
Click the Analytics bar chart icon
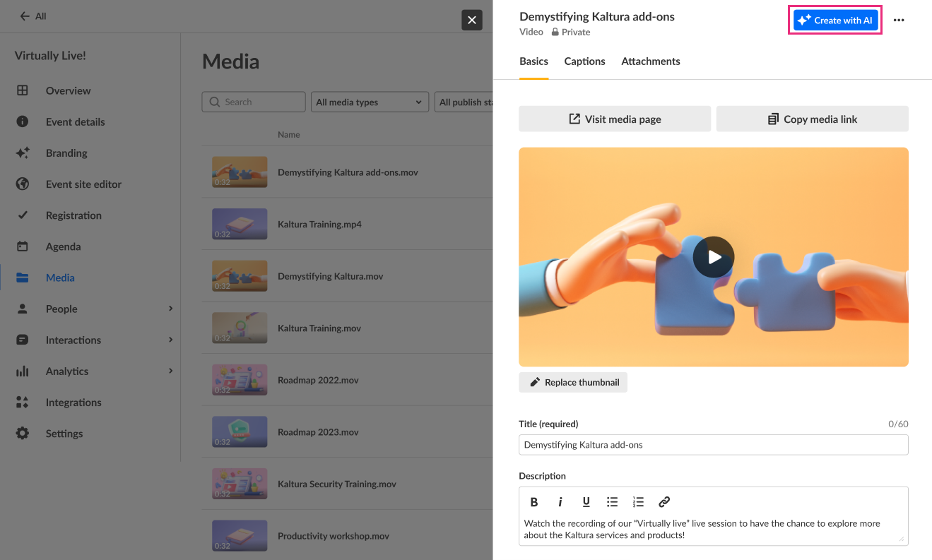point(23,371)
